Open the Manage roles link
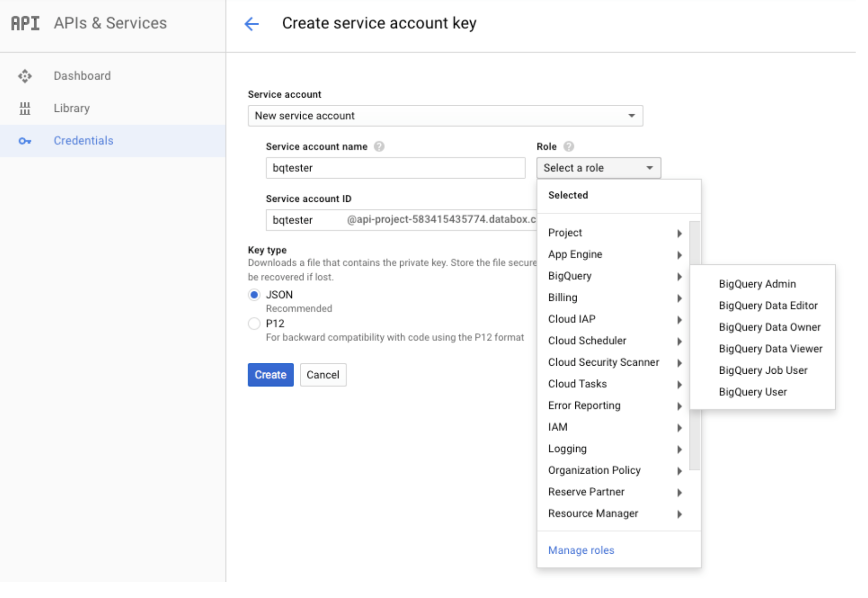Screen dimensions: 868x598 coord(581,550)
